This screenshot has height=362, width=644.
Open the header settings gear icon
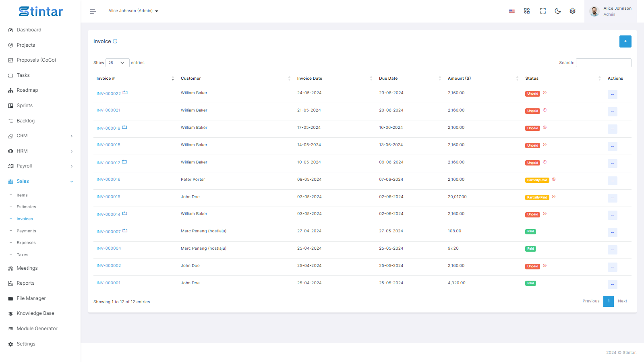point(572,11)
